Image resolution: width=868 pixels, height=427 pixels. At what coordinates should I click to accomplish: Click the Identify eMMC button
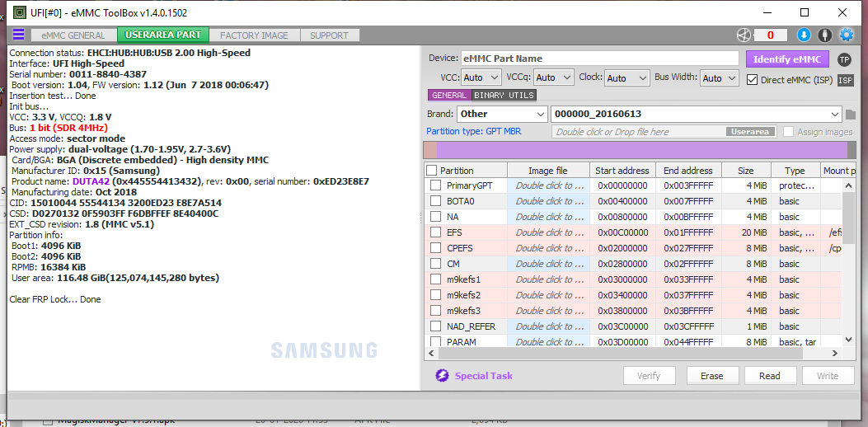pyautogui.click(x=787, y=59)
